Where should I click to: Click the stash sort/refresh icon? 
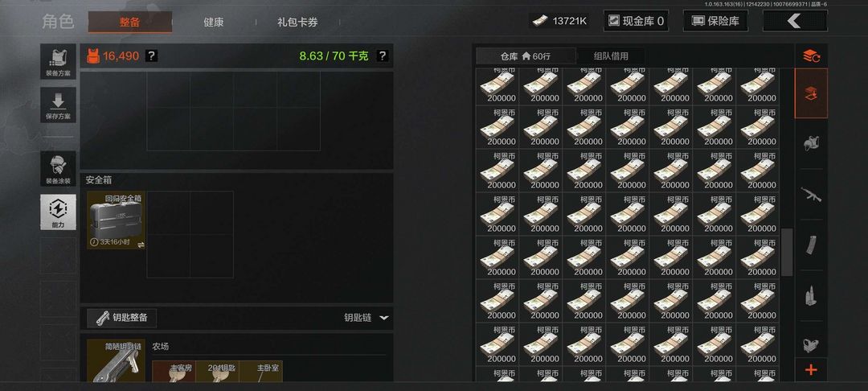(811, 56)
